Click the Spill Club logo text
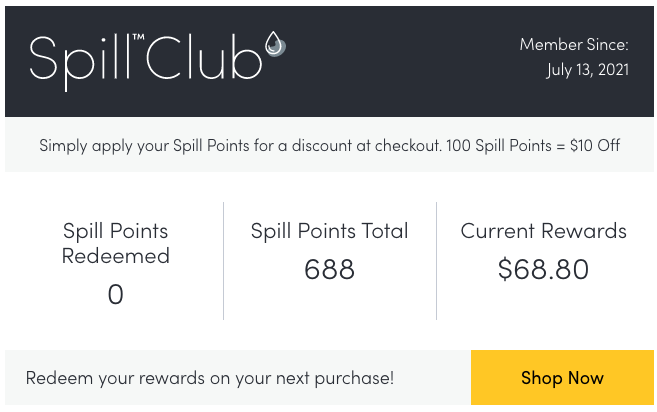Screen dimensions: 657x412 point(158,61)
